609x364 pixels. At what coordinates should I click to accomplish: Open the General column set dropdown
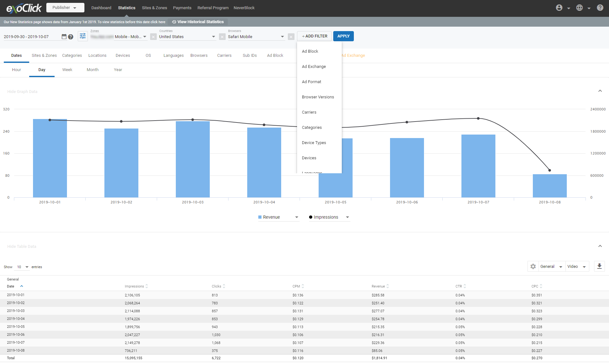(552, 267)
